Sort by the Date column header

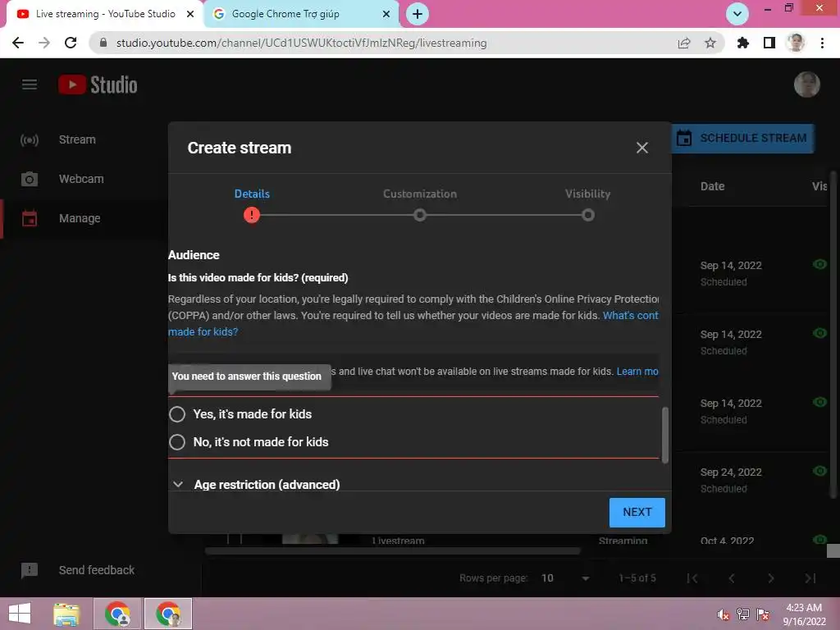tap(712, 186)
